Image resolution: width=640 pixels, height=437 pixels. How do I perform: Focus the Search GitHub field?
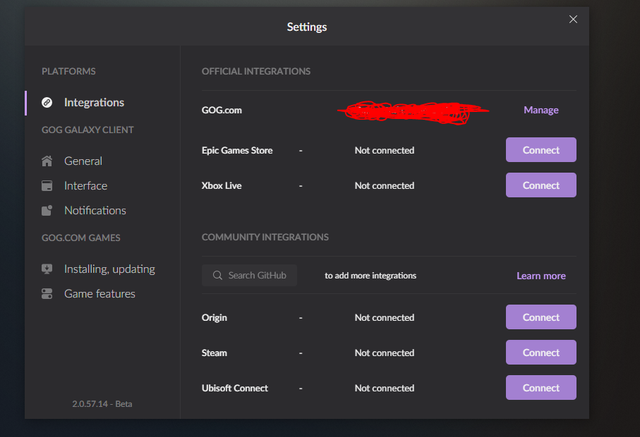coord(249,275)
